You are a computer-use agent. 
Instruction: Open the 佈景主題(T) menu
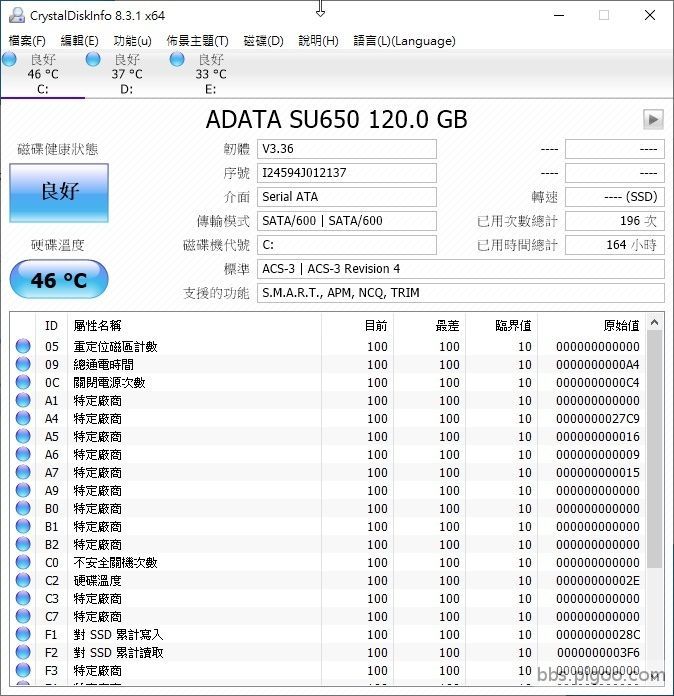(x=197, y=41)
